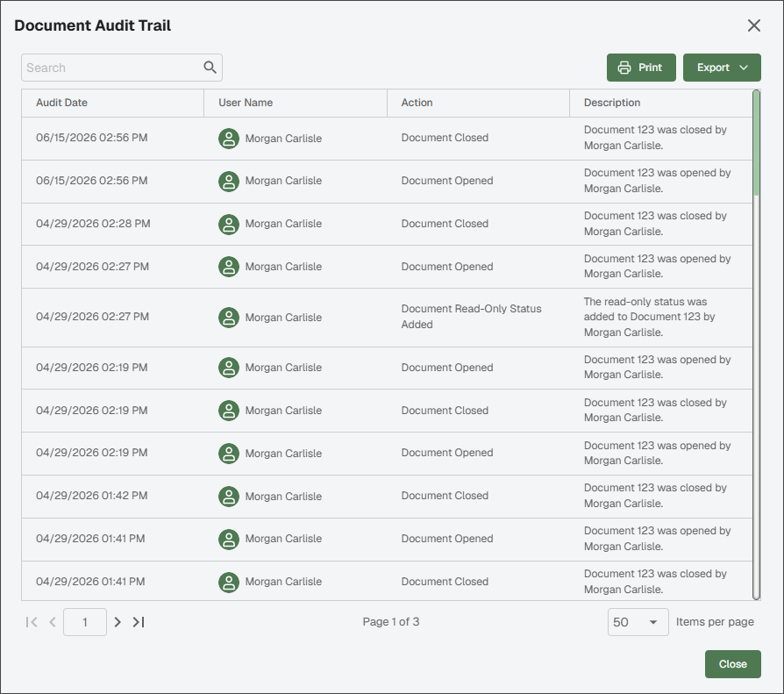Go to first page of audit trail

(x=32, y=622)
